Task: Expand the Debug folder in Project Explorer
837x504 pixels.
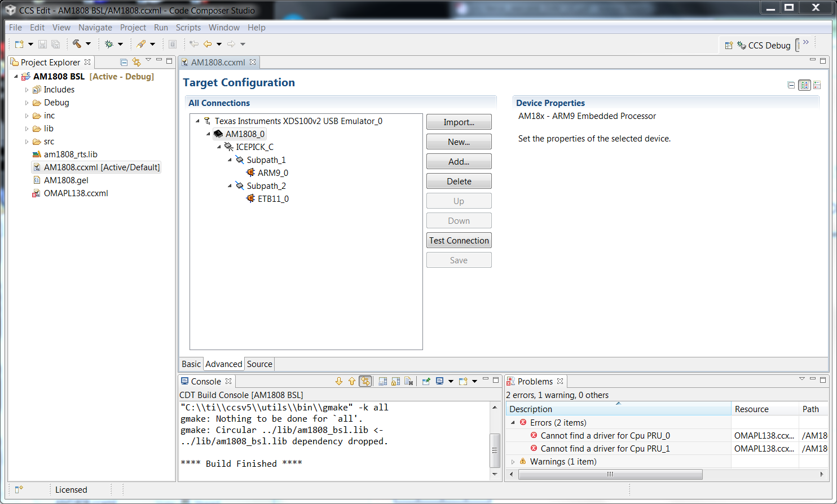Action: coord(27,103)
